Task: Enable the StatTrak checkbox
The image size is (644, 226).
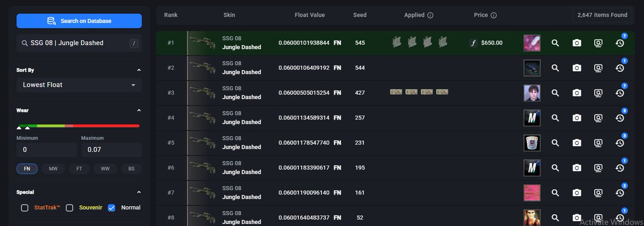Action: 25,208
